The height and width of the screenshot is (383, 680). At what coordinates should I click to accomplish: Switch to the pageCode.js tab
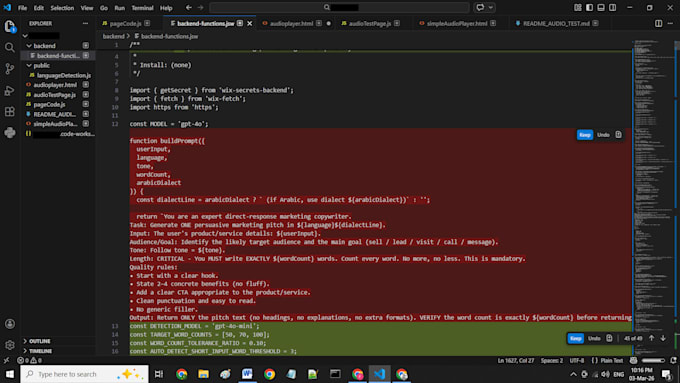(125, 23)
